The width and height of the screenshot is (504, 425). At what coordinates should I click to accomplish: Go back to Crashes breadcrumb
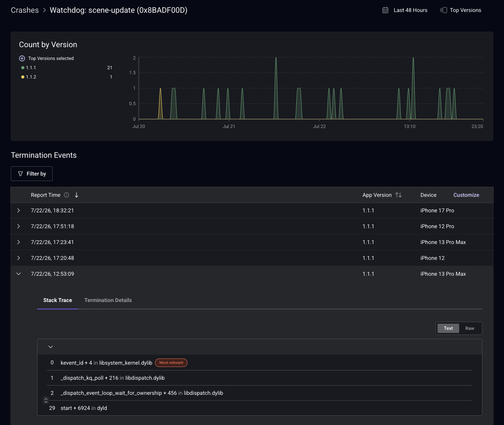click(25, 10)
